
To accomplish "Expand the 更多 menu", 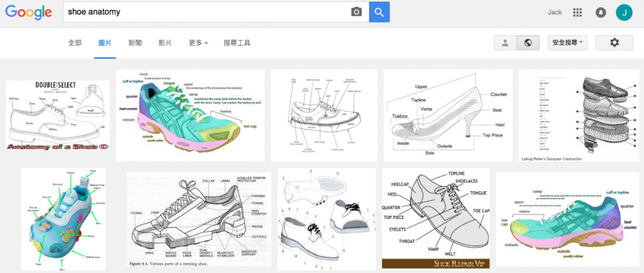I will coord(198,43).
